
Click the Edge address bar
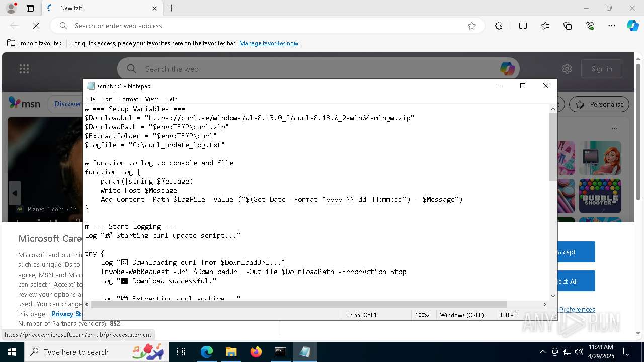click(x=267, y=26)
